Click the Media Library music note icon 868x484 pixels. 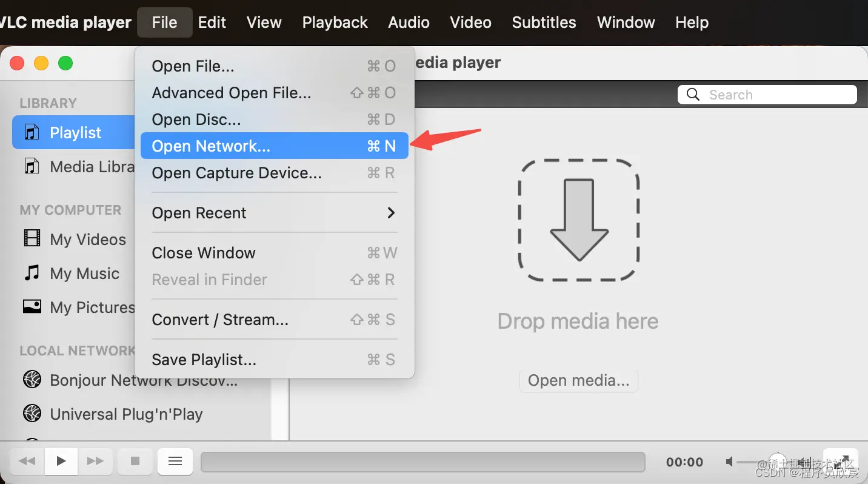(x=32, y=166)
